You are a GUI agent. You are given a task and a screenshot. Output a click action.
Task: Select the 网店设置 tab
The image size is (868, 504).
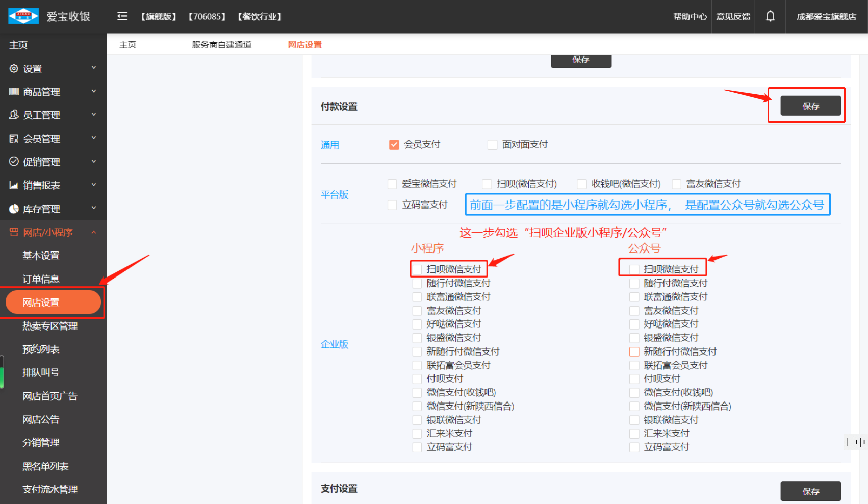click(305, 45)
